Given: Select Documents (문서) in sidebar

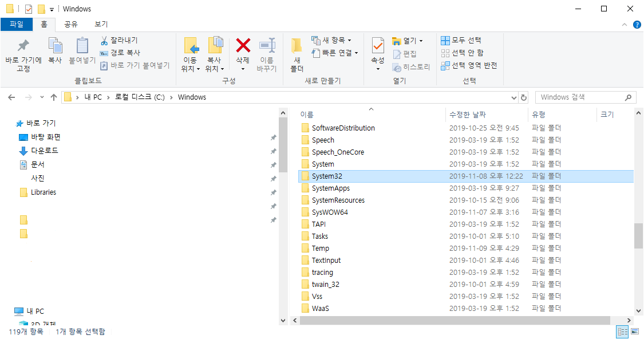Looking at the screenshot, I should [x=32, y=165].
